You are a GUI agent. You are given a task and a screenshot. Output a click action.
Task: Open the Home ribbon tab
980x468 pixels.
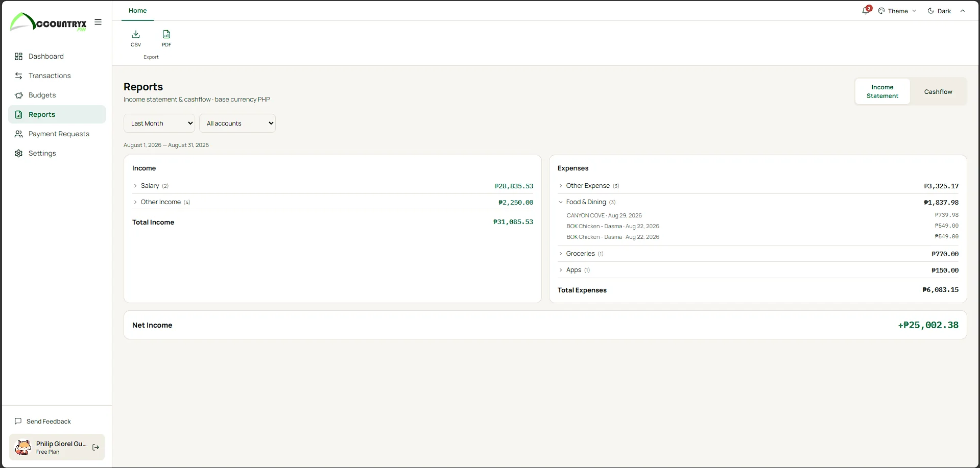137,10
